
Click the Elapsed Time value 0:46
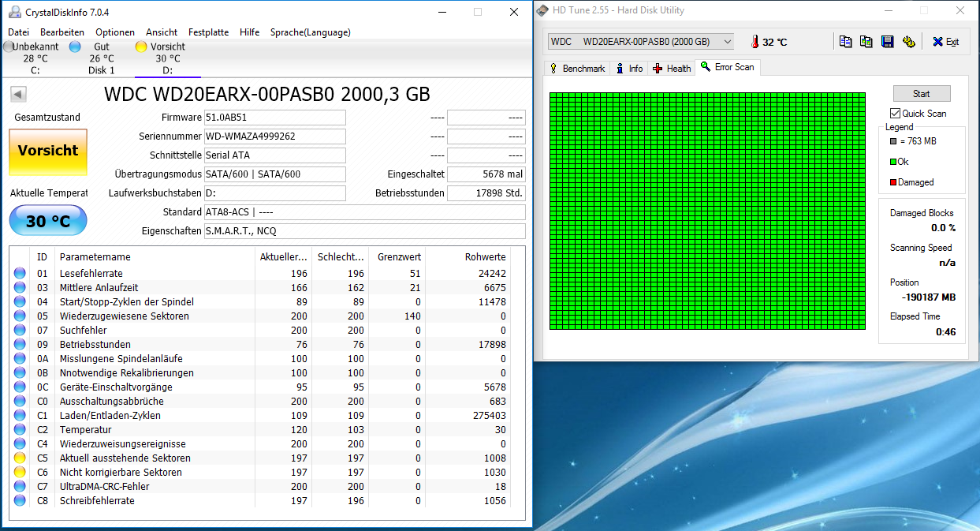[946, 332]
